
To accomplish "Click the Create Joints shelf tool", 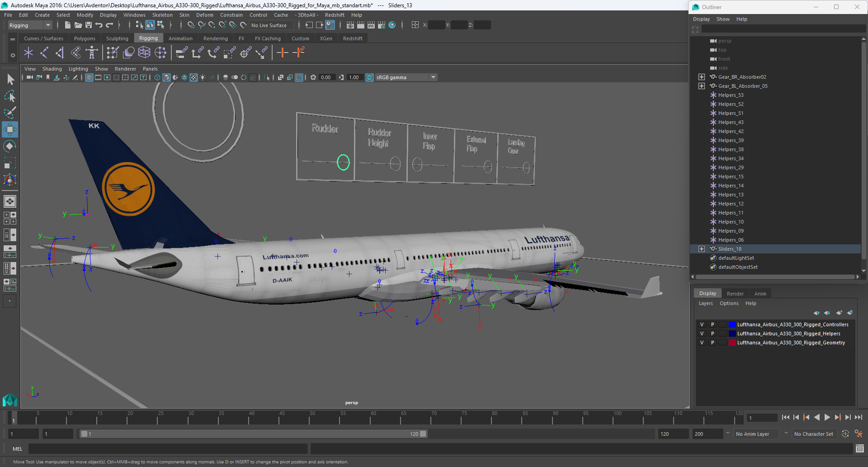I will click(x=44, y=53).
